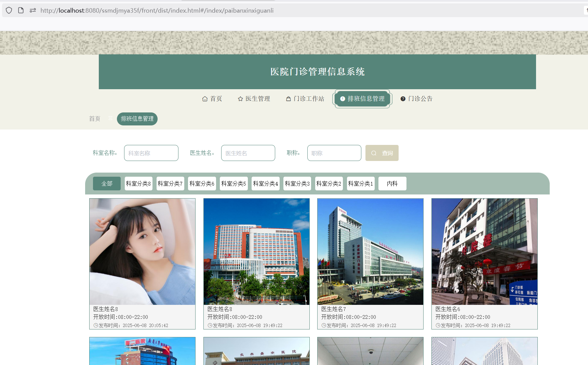This screenshot has width=588, height=365.
Task: Select the 全部 category tab
Action: pyautogui.click(x=107, y=184)
